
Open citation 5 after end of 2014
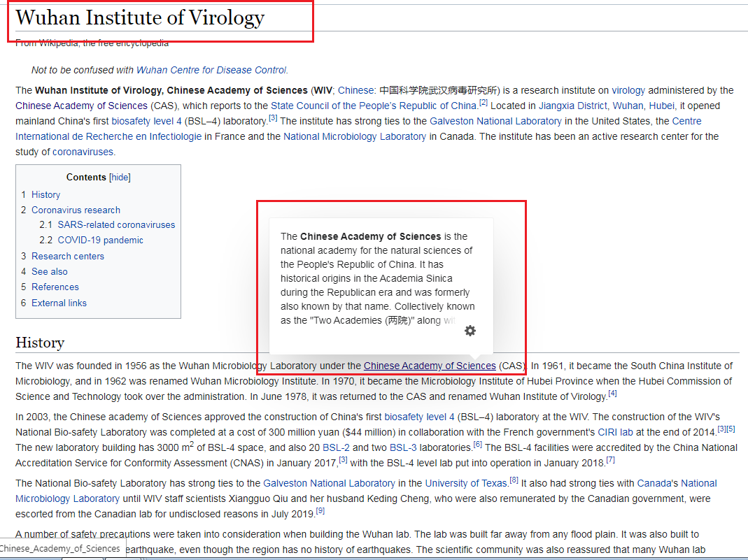(x=731, y=429)
